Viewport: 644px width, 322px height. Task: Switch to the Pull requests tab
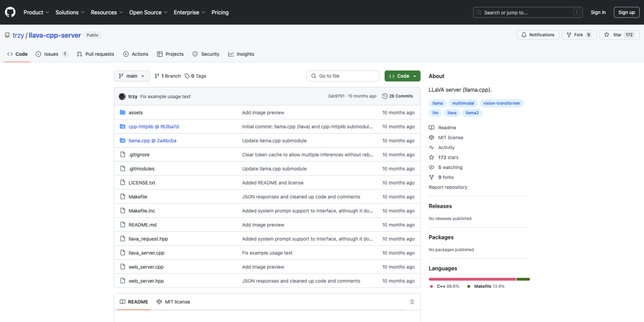pyautogui.click(x=96, y=54)
